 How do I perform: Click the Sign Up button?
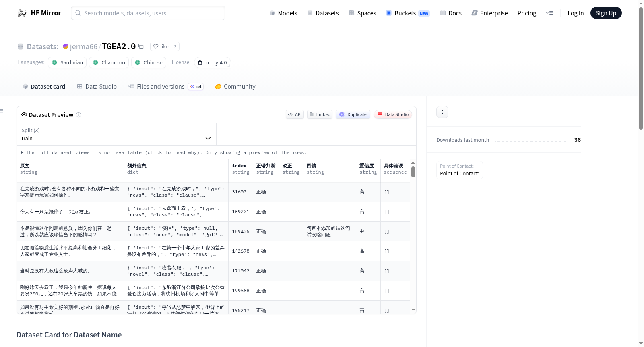(x=606, y=13)
